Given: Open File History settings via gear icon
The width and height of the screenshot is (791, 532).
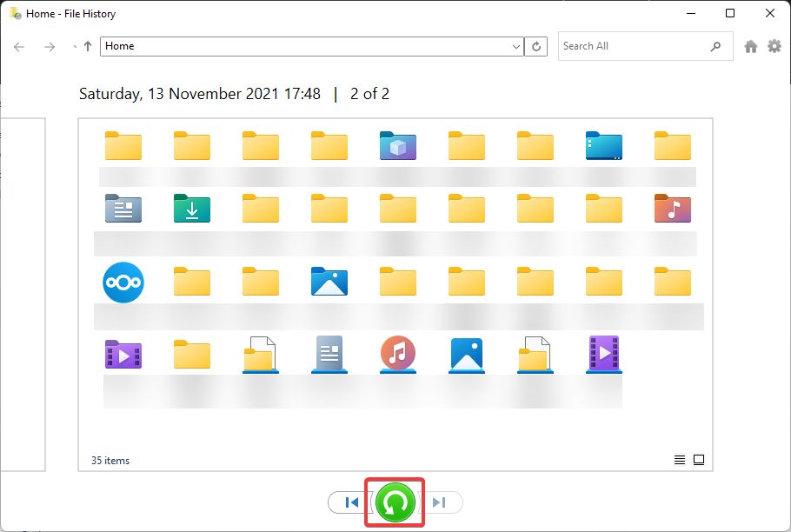Looking at the screenshot, I should 774,45.
